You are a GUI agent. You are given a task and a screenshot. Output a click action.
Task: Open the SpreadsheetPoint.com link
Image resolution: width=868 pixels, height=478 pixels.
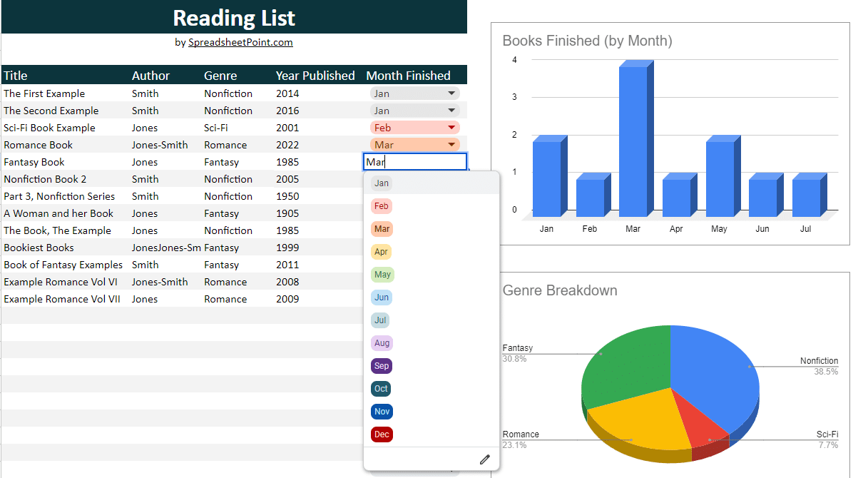click(240, 43)
